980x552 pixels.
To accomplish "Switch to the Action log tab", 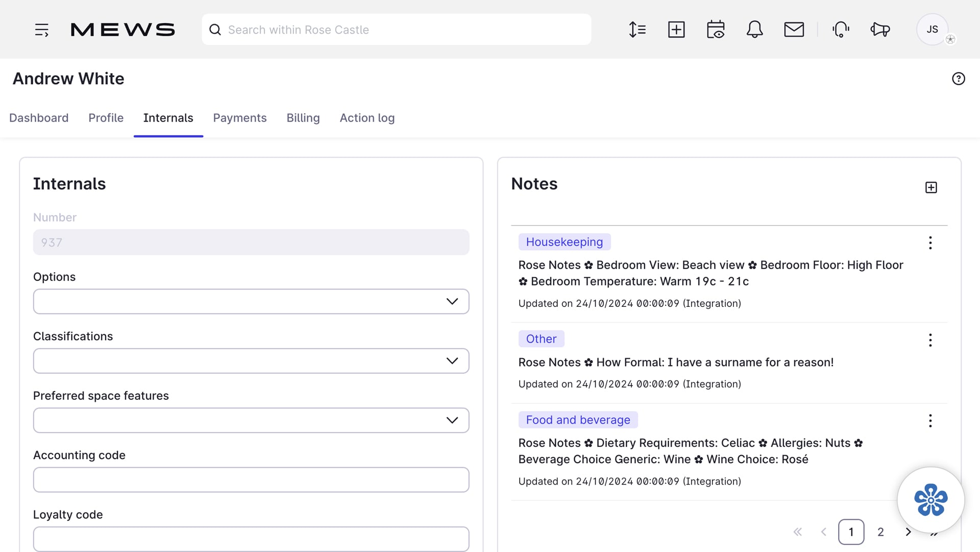I will coord(367,118).
